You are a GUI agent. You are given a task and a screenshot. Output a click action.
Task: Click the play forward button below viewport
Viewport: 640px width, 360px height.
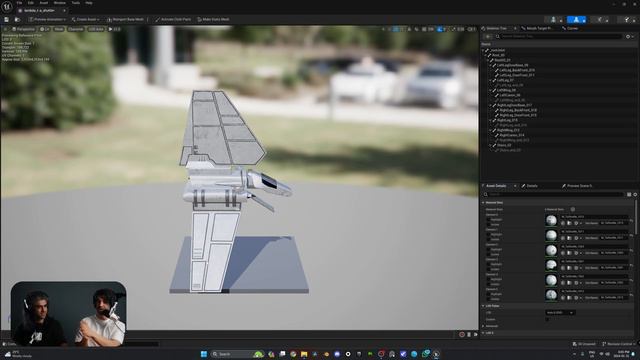click(475, 334)
